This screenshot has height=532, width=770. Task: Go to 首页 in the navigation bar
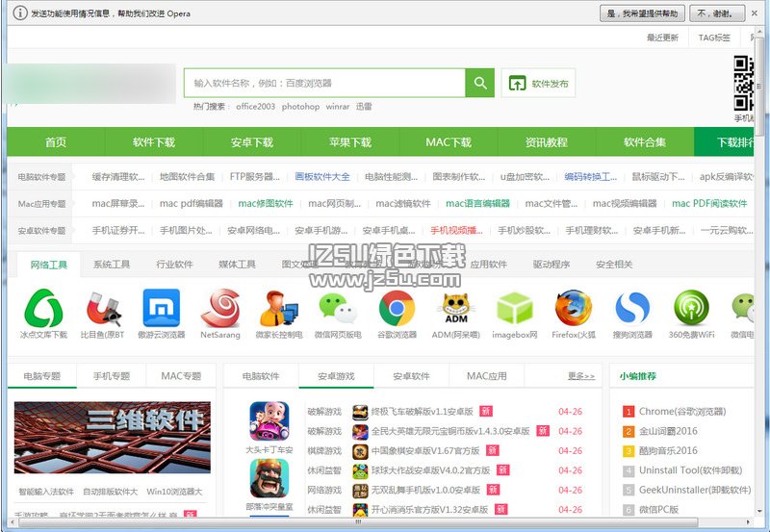[56, 142]
